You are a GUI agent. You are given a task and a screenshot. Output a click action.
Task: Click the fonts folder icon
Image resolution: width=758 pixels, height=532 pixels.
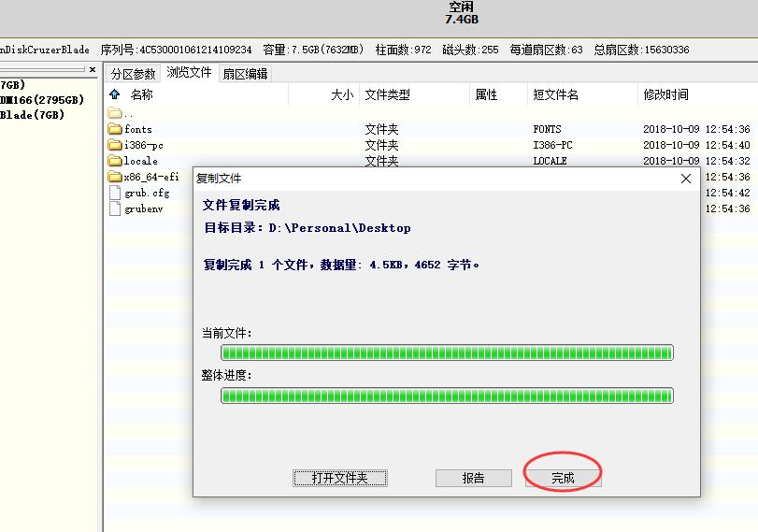(x=115, y=129)
